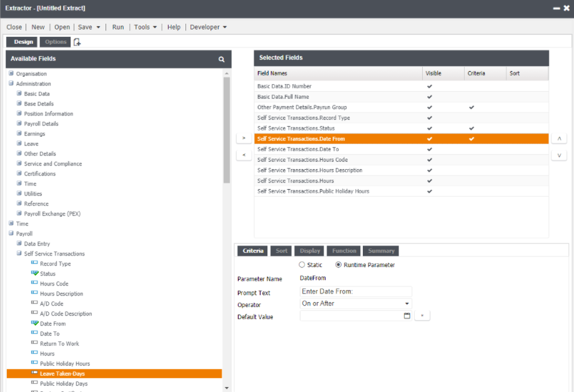Switch to the Sort tab
This screenshot has width=574, height=392.
click(282, 251)
